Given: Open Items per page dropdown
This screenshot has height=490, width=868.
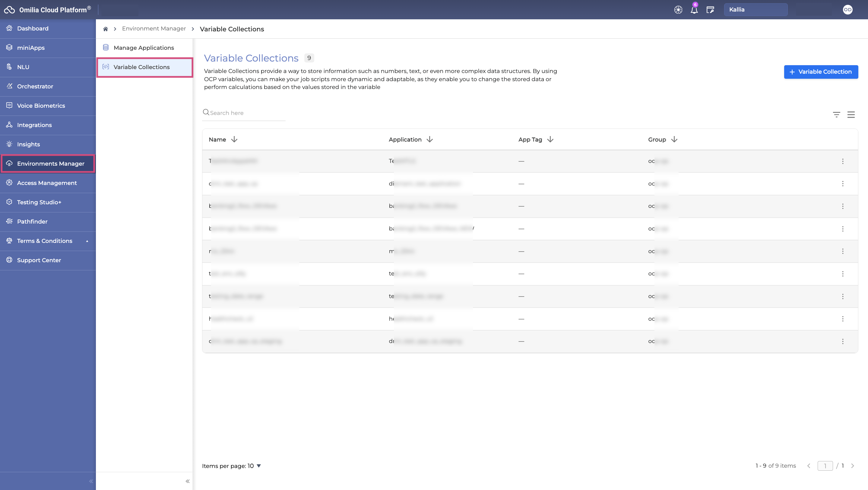Looking at the screenshot, I should pos(259,466).
